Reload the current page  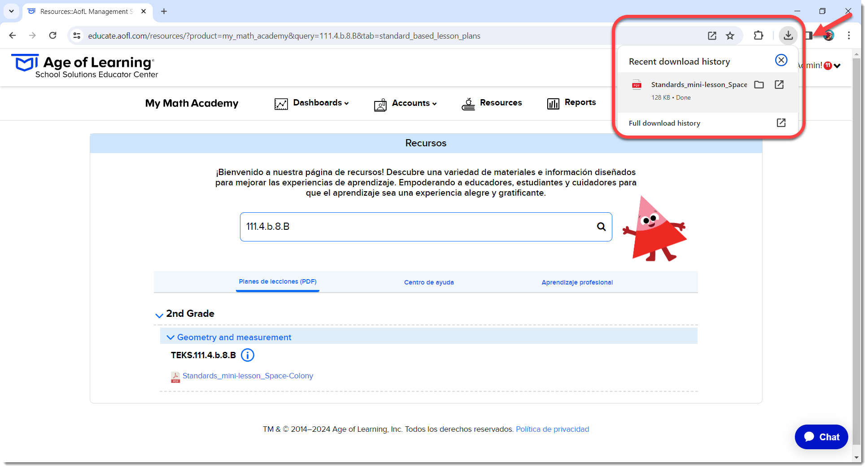53,35
